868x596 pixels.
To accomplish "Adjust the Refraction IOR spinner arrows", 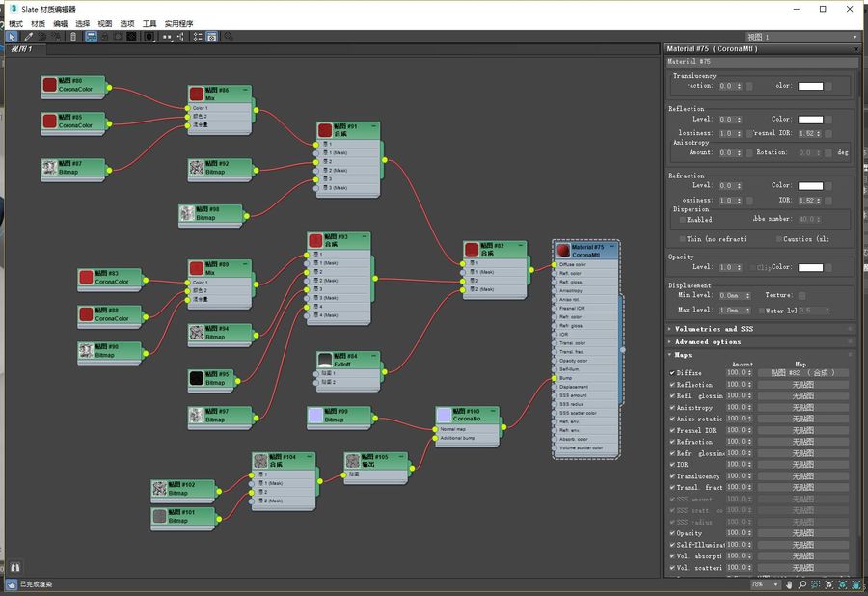I will coord(818,201).
